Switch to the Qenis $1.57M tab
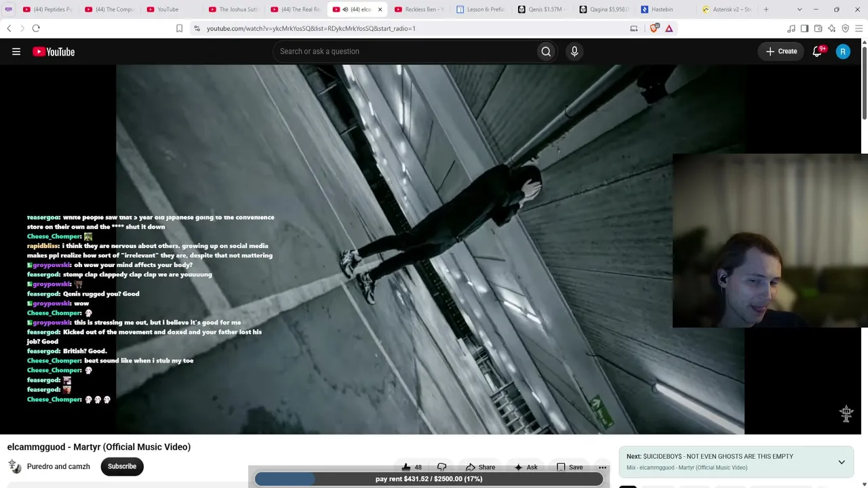 click(x=542, y=9)
